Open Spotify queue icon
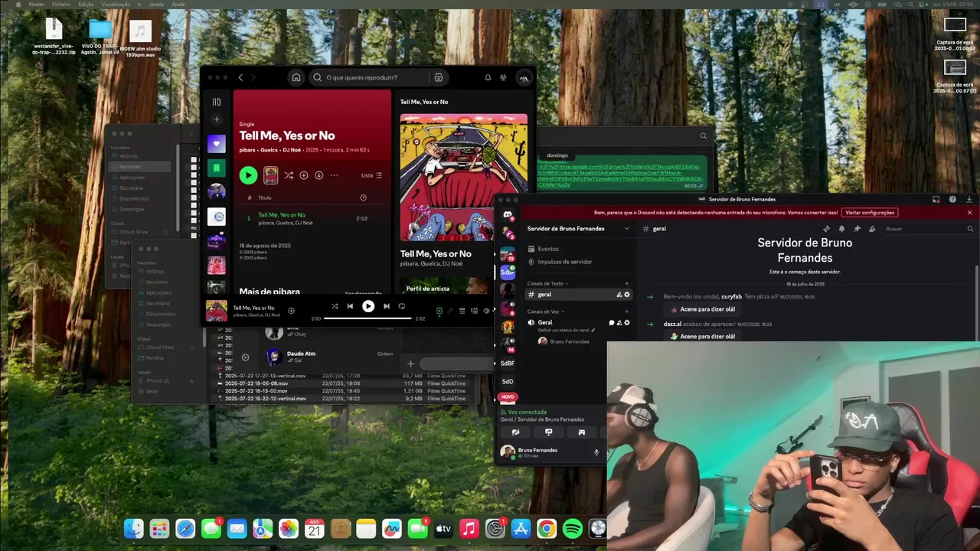This screenshot has height=551, width=980. (x=462, y=311)
